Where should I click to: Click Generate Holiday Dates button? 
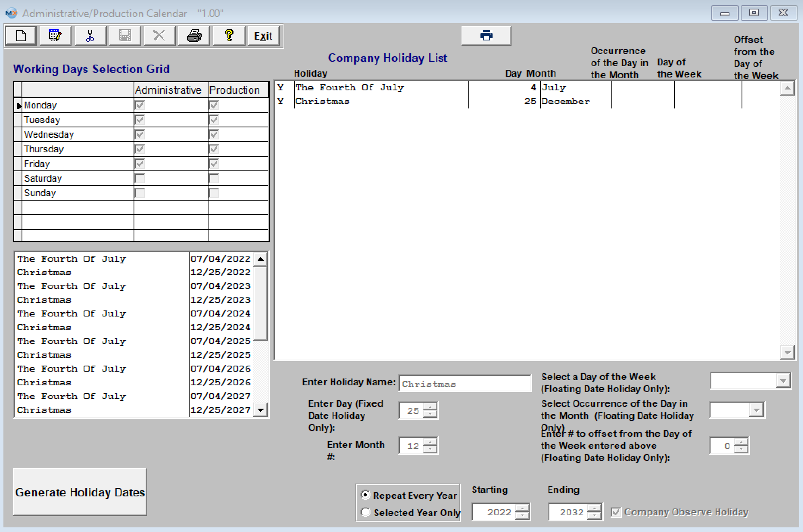[80, 492]
